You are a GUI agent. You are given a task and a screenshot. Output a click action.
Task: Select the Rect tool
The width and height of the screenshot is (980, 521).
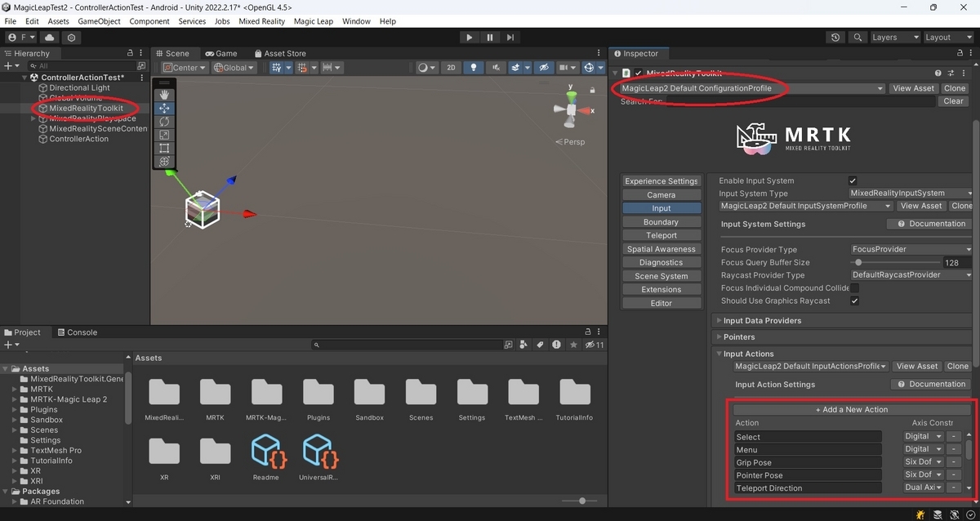pos(164,148)
